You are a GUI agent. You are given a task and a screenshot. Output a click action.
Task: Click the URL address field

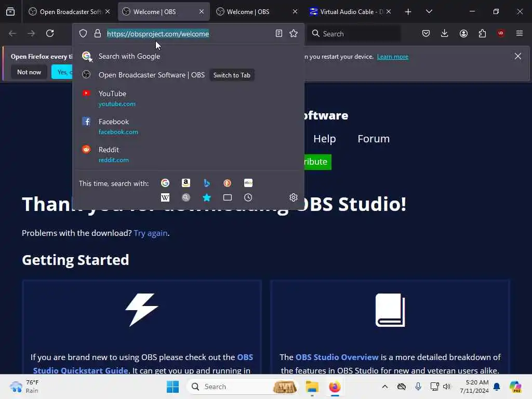pyautogui.click(x=188, y=34)
